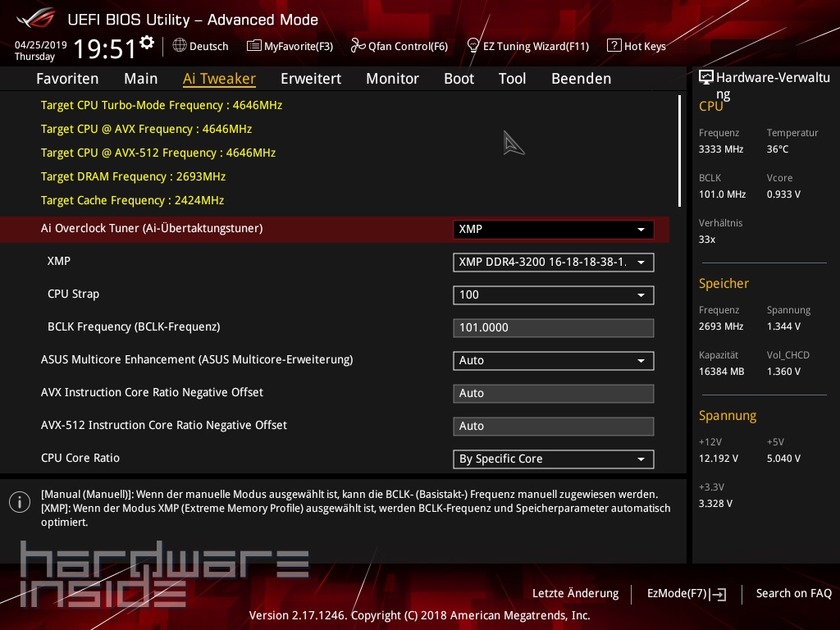The height and width of the screenshot is (630, 840).
Task: Click the globe icon for Deutsch language
Action: pos(180,46)
